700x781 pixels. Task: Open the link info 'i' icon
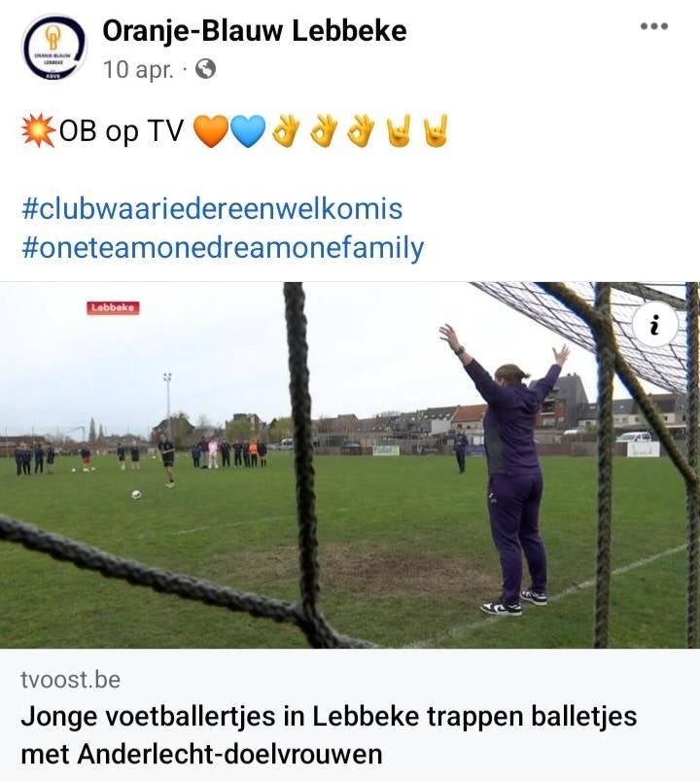tap(655, 324)
